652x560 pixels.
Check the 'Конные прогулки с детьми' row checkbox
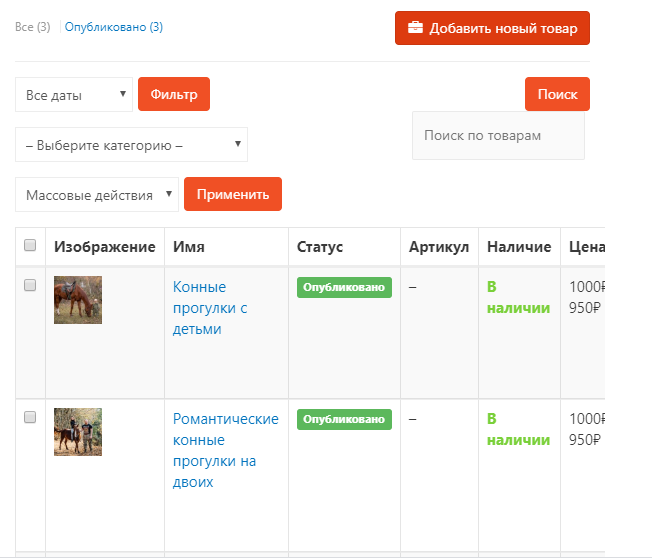30,286
